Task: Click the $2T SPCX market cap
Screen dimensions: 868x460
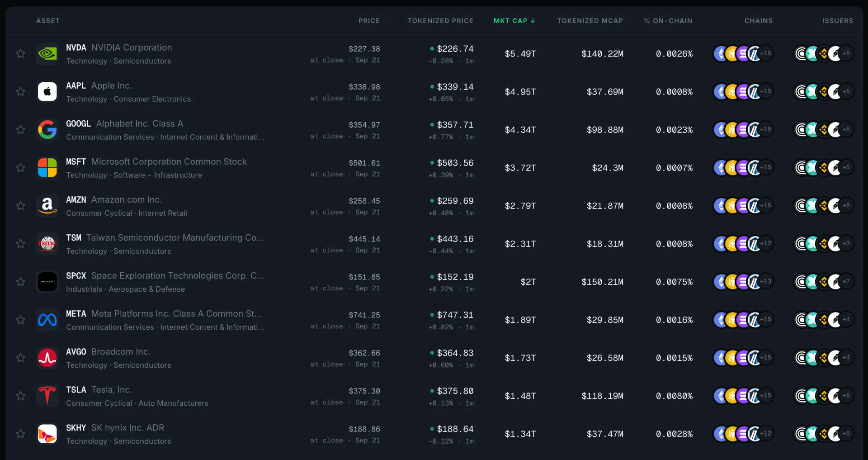Action: coord(528,282)
